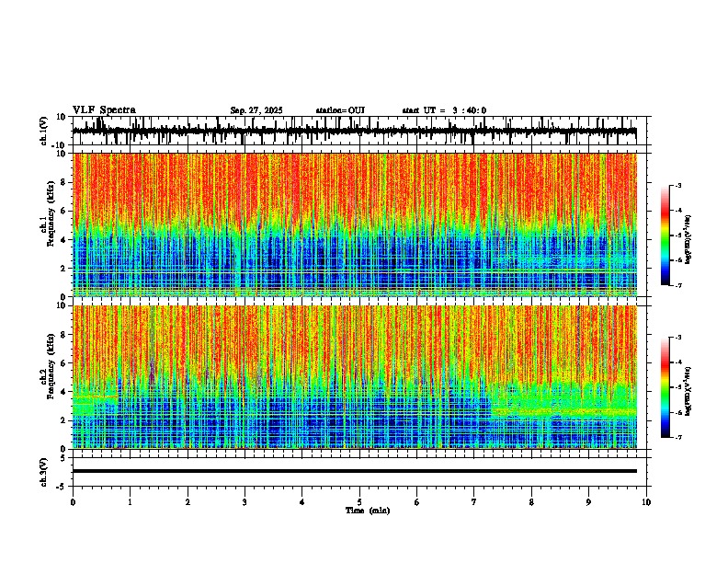Viewport: 728px width, 563px height.
Task: Click the ch.2 spectrogram color bar
Action: tap(665, 387)
